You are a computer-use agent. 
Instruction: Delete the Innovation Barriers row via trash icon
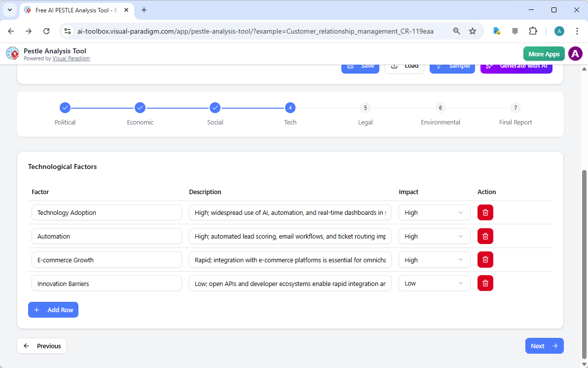pyautogui.click(x=485, y=283)
